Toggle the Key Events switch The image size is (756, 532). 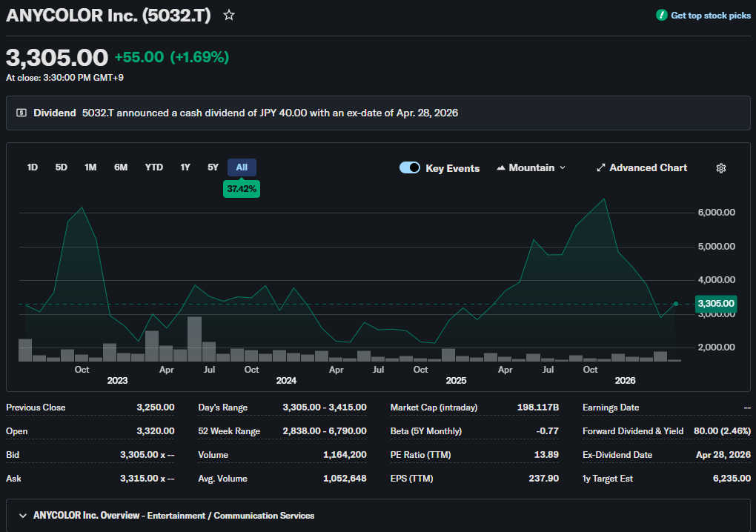[410, 168]
